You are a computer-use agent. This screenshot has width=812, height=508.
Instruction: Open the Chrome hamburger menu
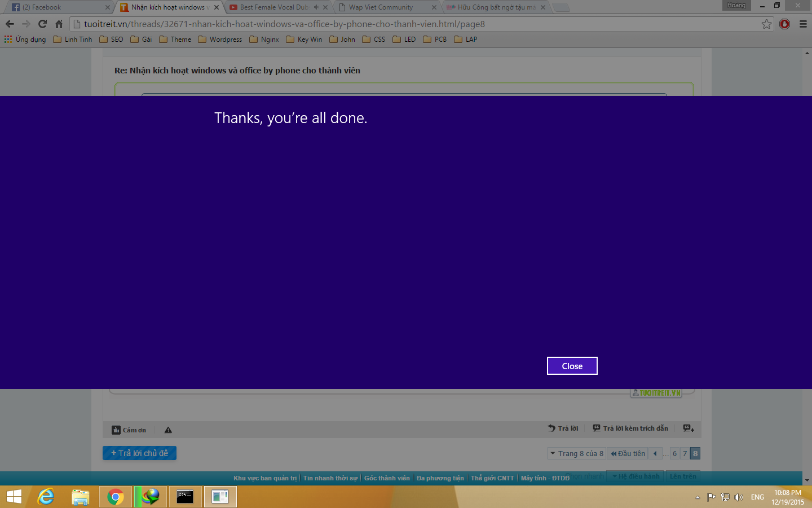click(803, 24)
